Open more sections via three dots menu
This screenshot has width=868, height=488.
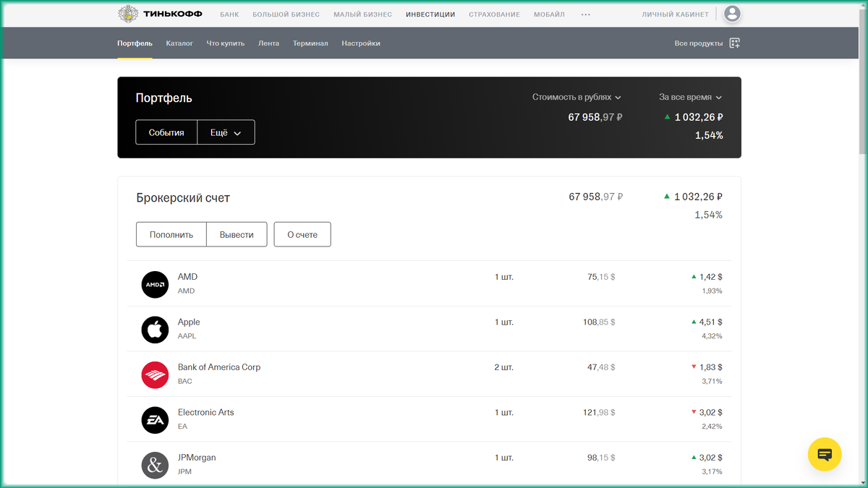pos(586,14)
